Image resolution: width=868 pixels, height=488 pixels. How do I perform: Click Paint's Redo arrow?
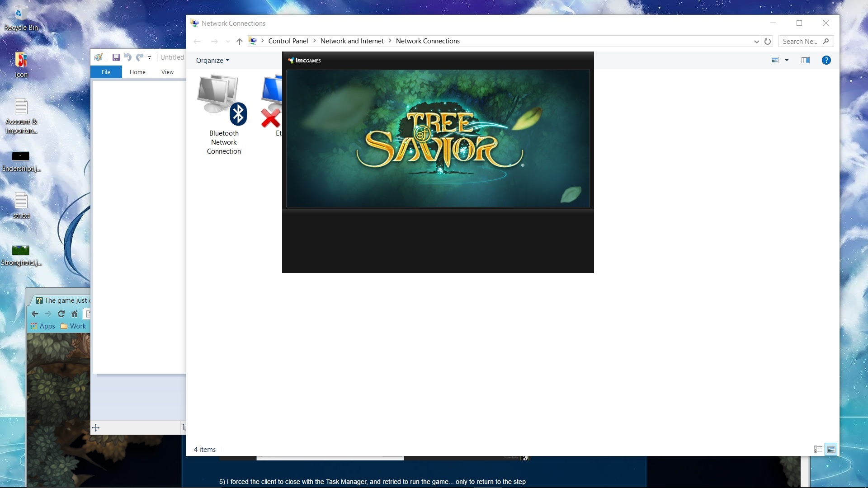(x=140, y=57)
